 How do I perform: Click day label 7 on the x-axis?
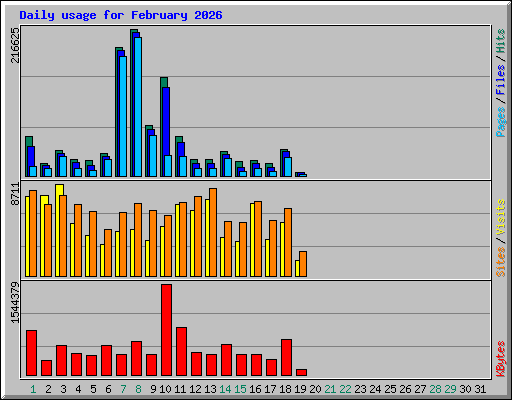[x=123, y=389]
